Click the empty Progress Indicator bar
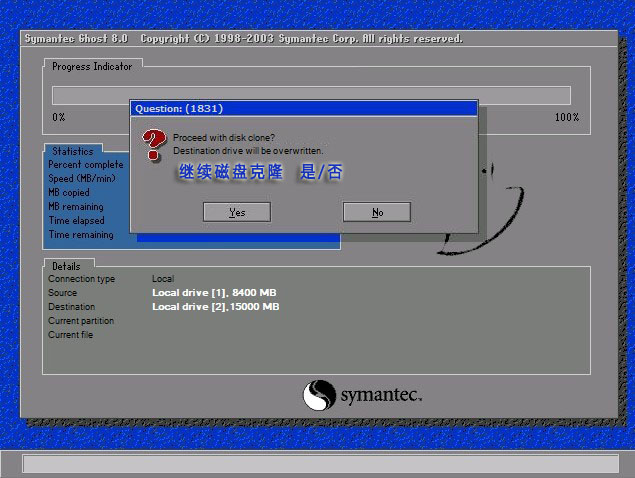635x478 pixels. [311, 95]
